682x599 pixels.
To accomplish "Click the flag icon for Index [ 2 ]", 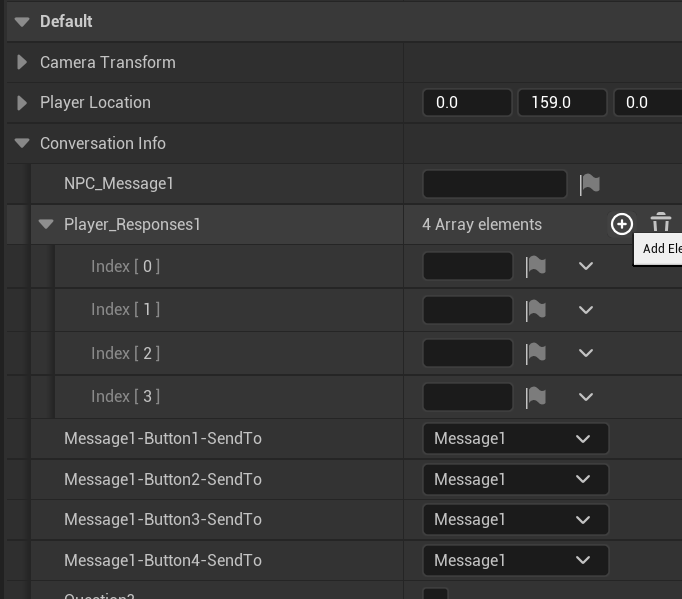I will click(536, 353).
